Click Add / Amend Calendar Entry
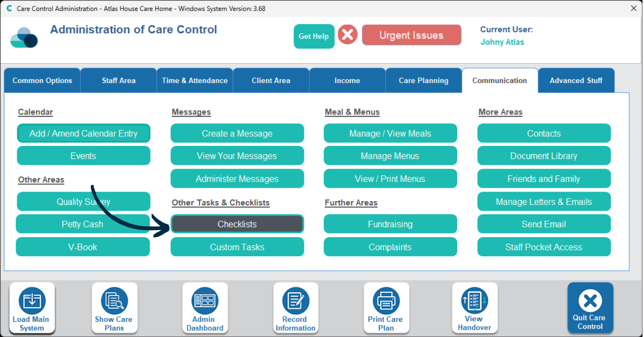 tap(84, 134)
